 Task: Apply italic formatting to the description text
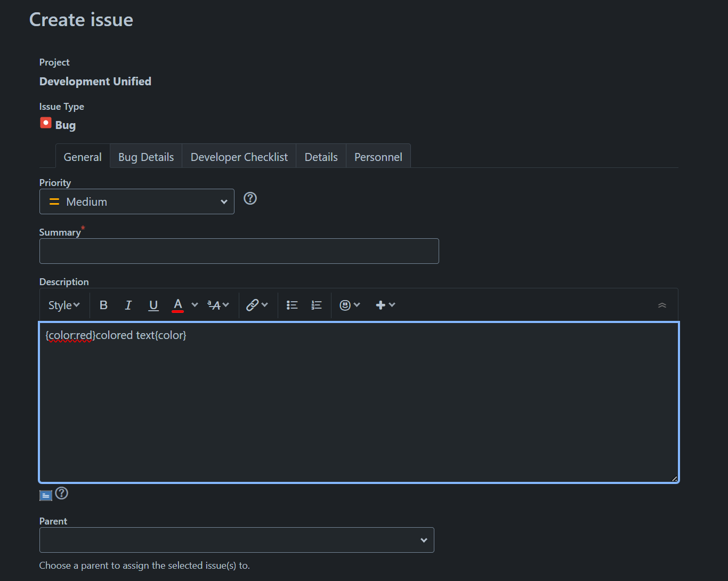tap(128, 304)
